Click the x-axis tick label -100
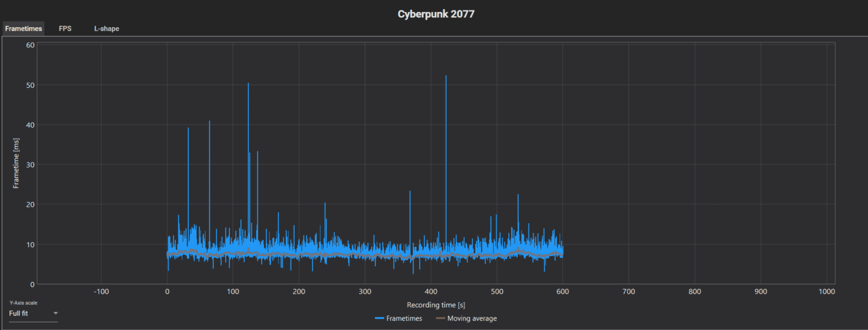The height and width of the screenshot is (330, 868). [x=101, y=292]
